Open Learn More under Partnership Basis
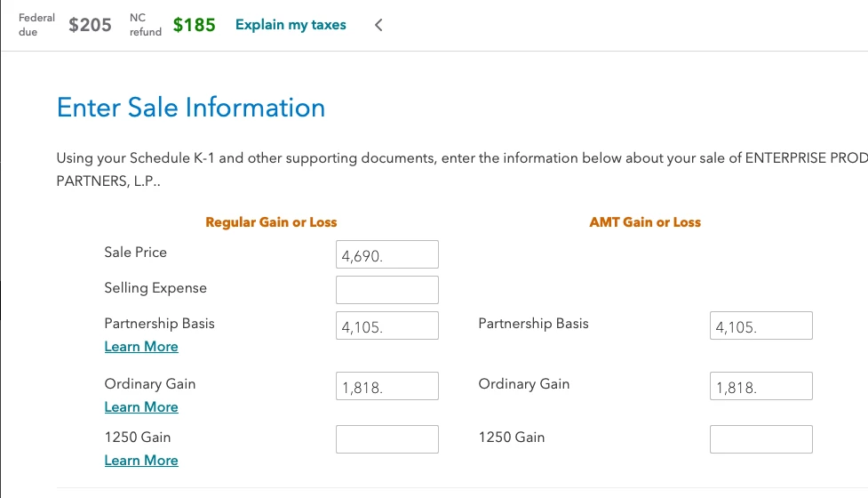This screenshot has width=868, height=498. 141,347
